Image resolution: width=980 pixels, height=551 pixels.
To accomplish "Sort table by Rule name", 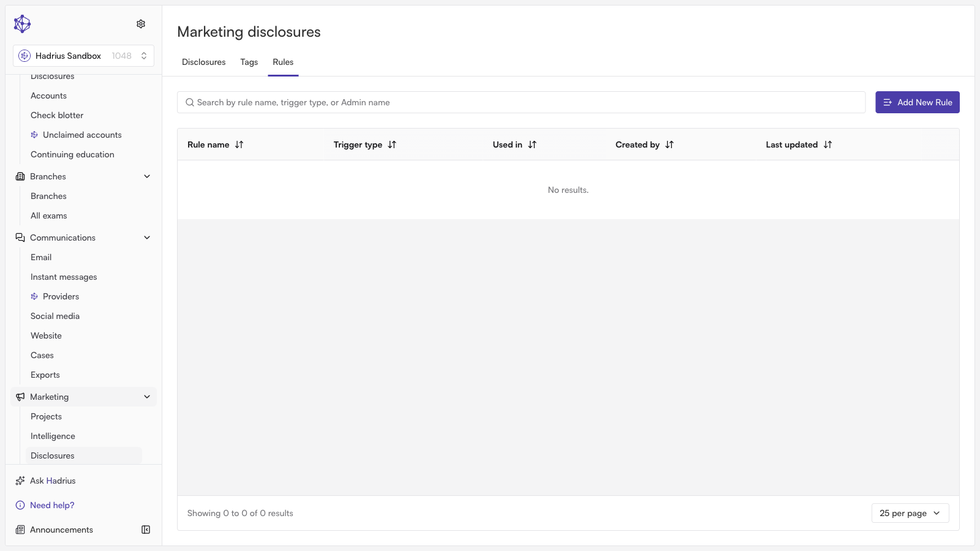I will [239, 144].
